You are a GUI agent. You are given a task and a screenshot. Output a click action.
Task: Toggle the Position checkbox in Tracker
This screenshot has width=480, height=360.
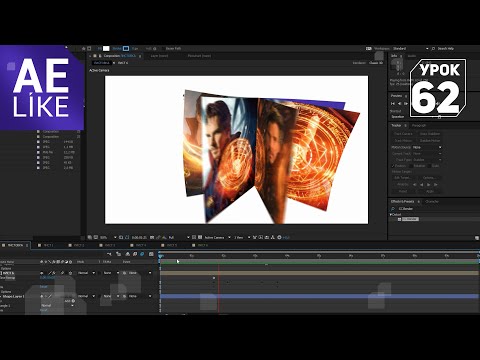(x=393, y=166)
